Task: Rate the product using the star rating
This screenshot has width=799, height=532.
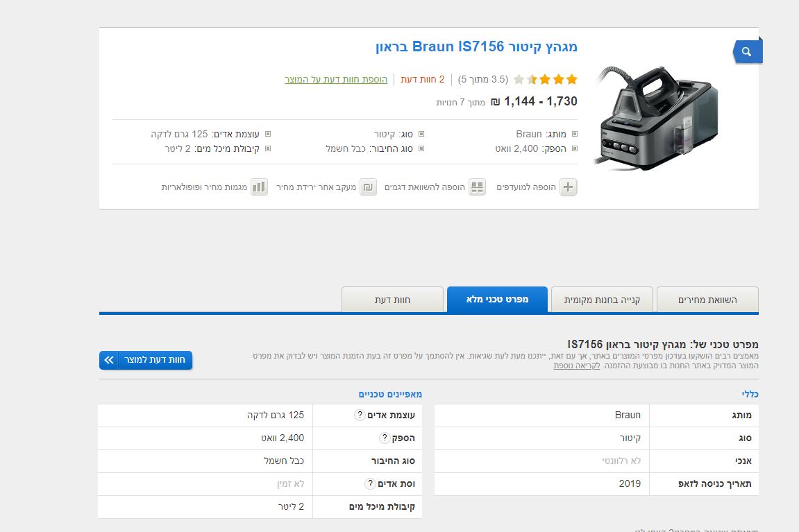Action: click(x=545, y=79)
